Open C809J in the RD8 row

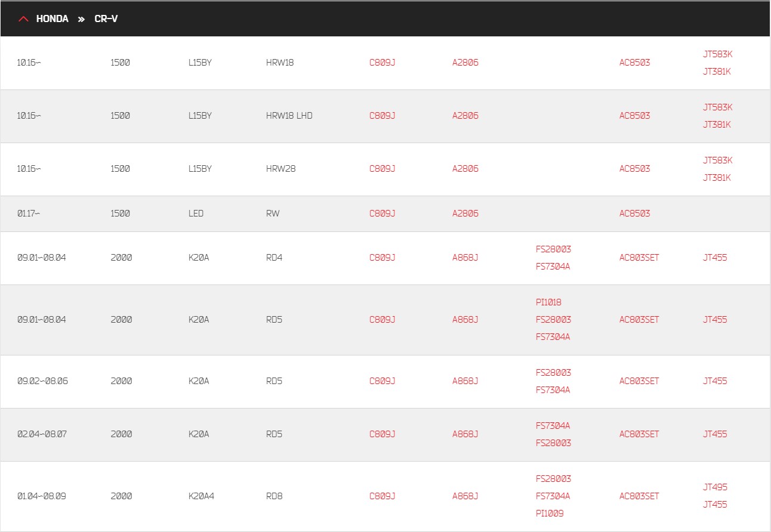click(383, 496)
